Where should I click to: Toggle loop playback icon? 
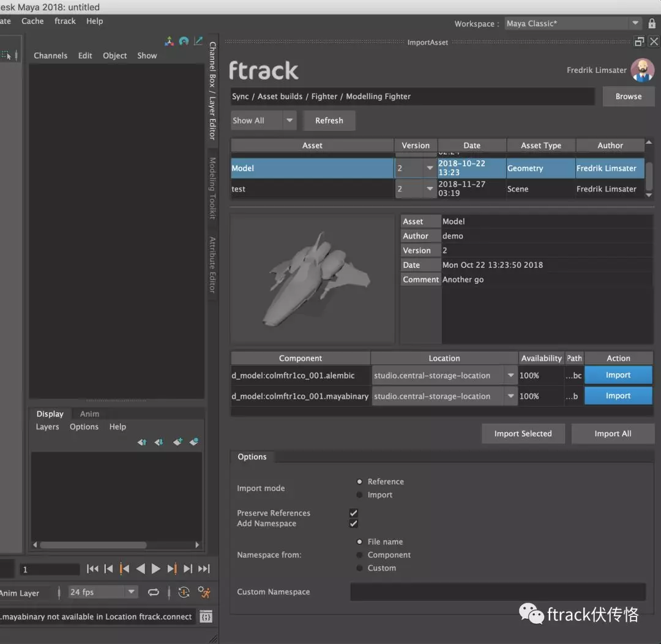point(154,592)
